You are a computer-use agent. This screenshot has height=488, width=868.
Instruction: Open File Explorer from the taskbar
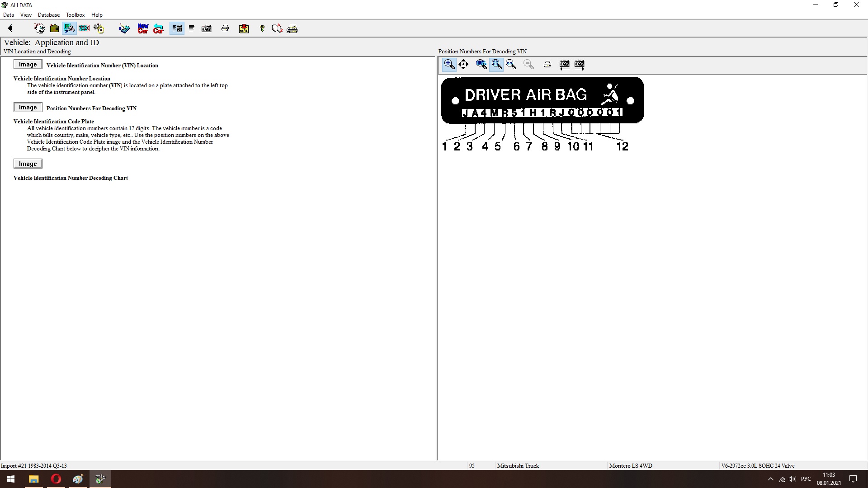33,479
